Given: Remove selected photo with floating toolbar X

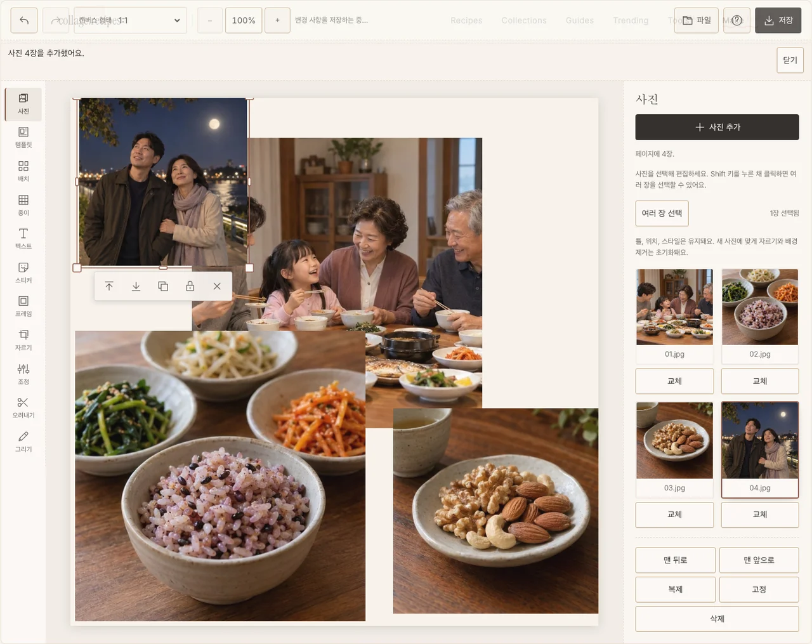Looking at the screenshot, I should (x=217, y=286).
